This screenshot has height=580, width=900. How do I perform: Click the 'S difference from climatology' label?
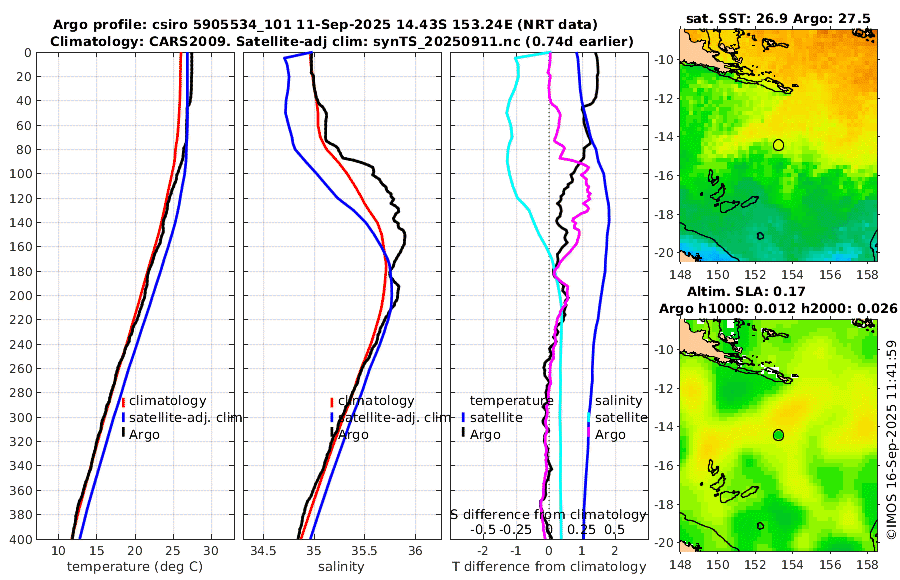(548, 515)
